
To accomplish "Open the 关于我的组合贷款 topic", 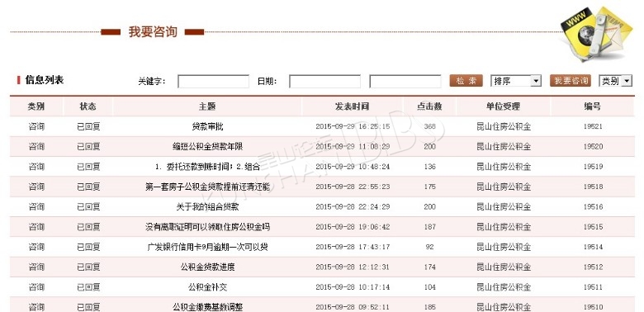I will click(x=207, y=207).
